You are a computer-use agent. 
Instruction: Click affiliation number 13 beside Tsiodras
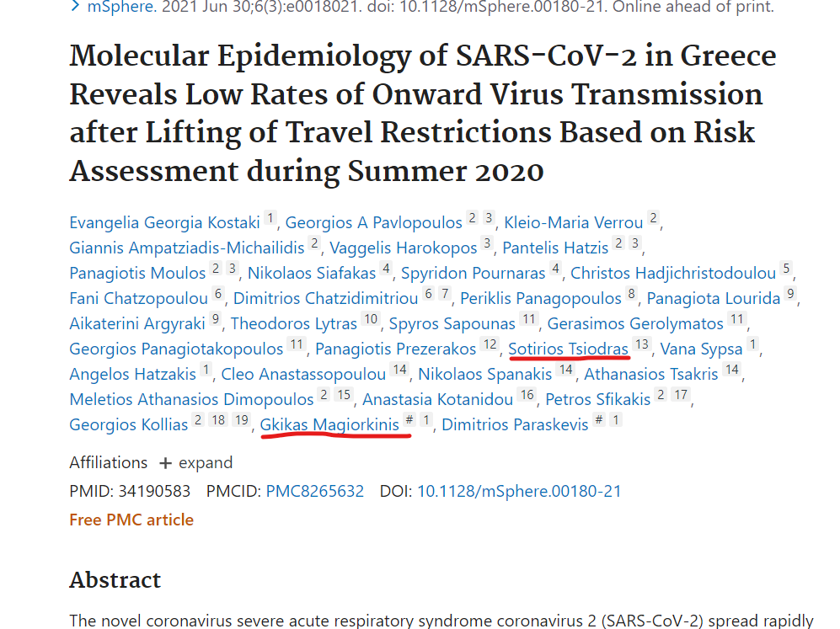tap(642, 344)
